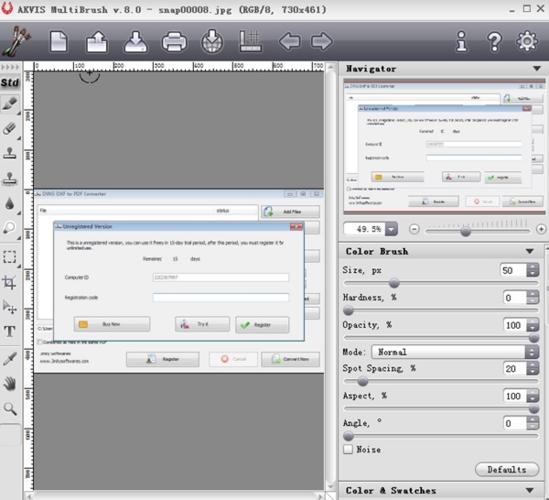Click the Spot Spacing value field
Viewport: 549px width, 500px height.
(x=515, y=368)
